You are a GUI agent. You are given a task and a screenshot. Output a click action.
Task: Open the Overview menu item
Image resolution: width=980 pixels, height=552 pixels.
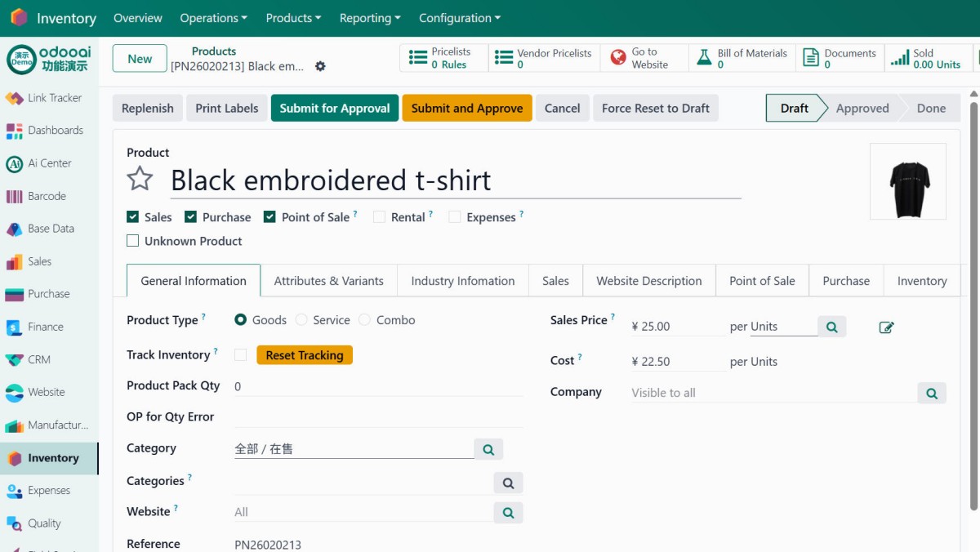[x=138, y=18]
